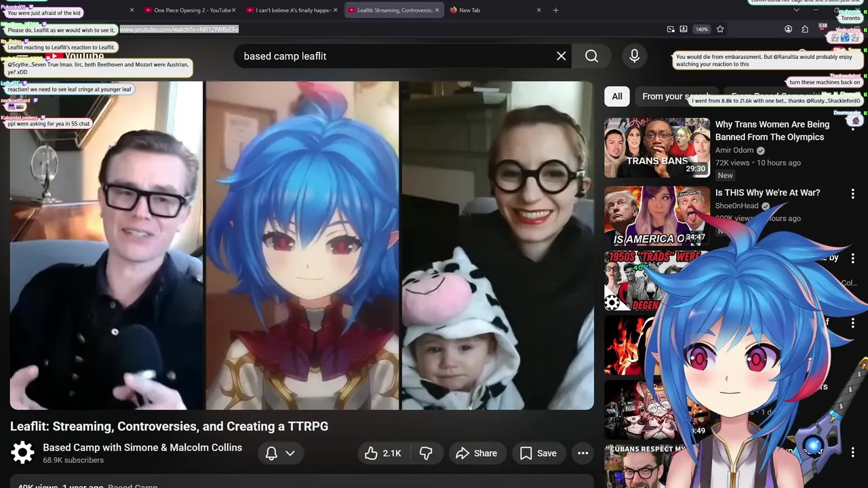Open 'Why Trans Women Are Being Banned' title

coord(772,131)
